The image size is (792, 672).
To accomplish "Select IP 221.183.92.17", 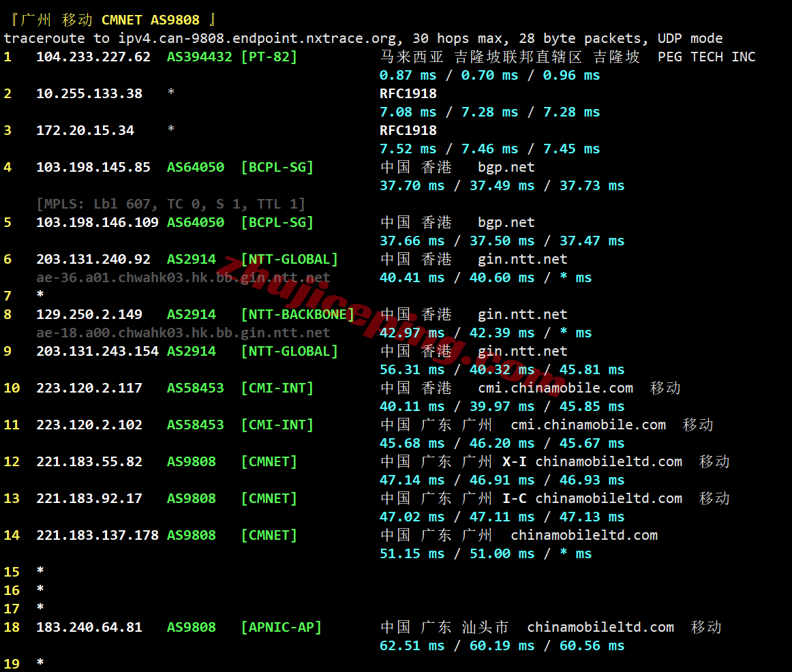I will (x=89, y=498).
